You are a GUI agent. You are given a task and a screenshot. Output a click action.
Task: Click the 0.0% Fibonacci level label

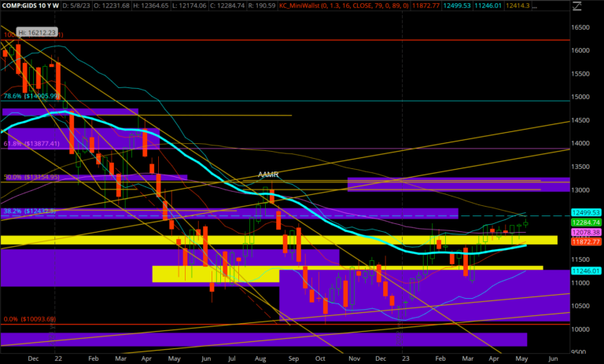coord(28,319)
